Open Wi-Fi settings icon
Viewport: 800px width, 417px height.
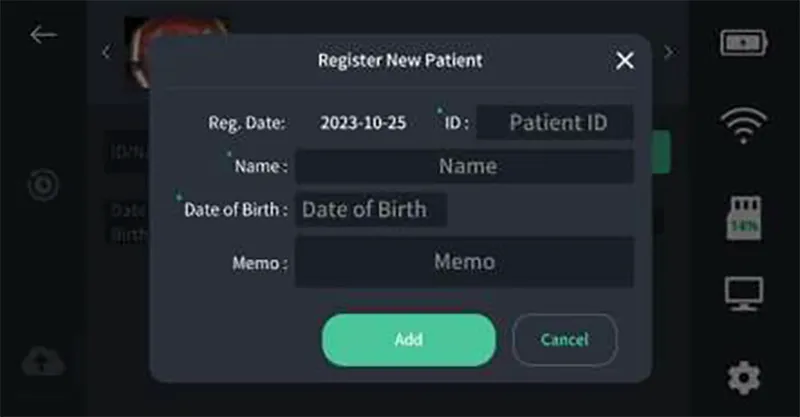point(743,125)
